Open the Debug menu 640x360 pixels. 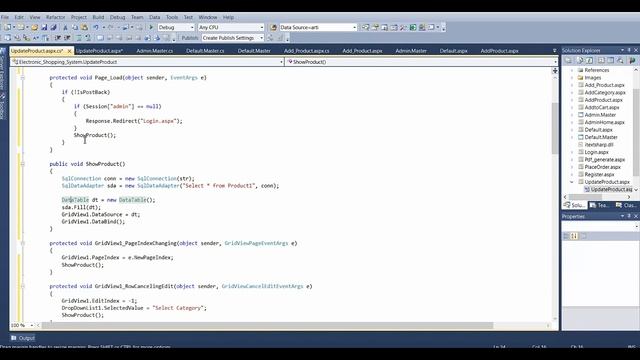[x=118, y=17]
